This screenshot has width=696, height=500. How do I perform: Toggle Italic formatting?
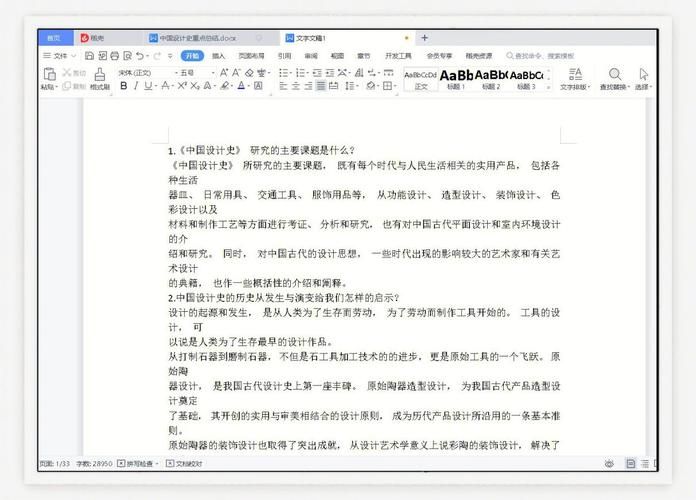click(x=136, y=86)
